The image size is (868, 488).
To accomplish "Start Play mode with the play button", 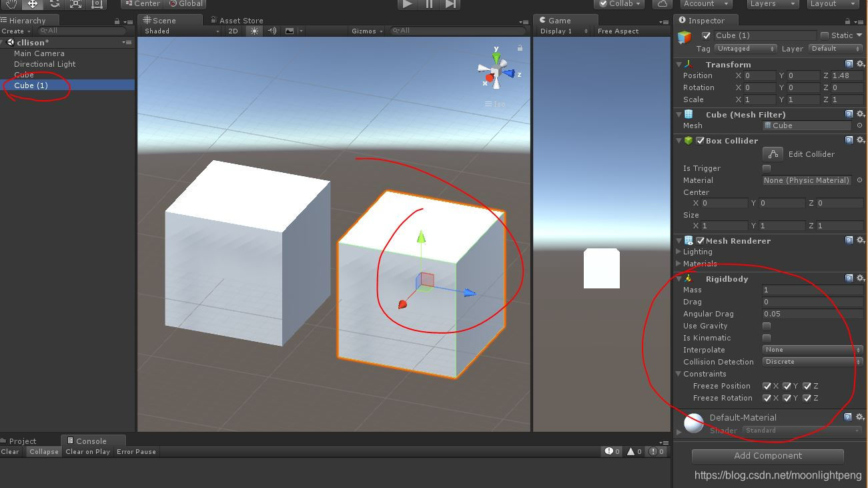I will (408, 4).
